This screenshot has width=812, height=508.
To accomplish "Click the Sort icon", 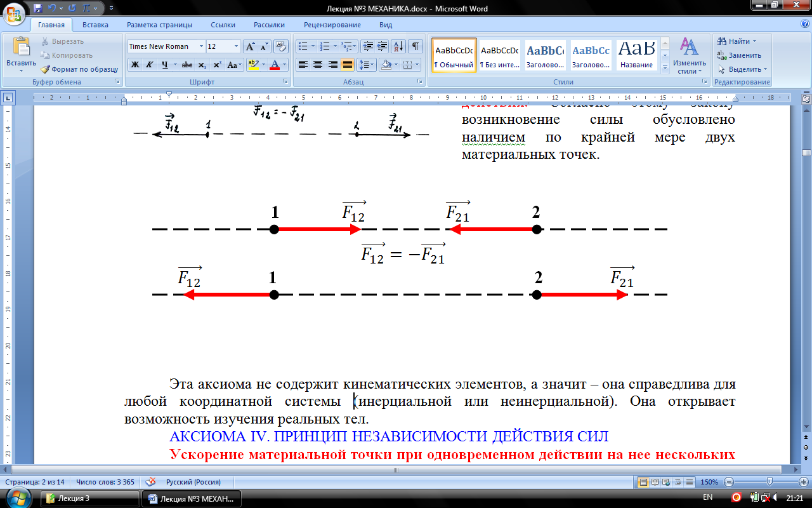I will pos(398,46).
